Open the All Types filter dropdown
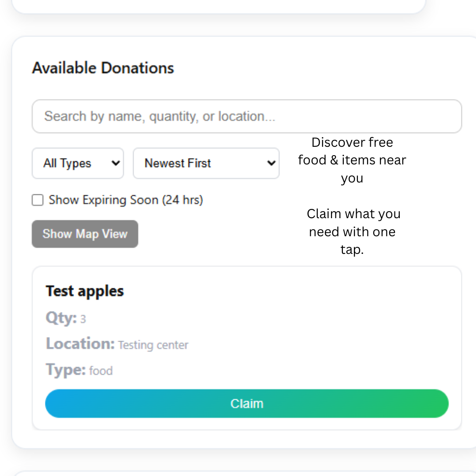The width and height of the screenshot is (476, 476). 78,163
